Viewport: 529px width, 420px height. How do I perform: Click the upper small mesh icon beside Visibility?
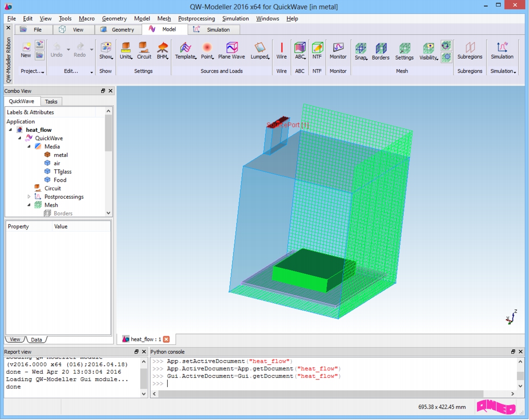coord(446,45)
